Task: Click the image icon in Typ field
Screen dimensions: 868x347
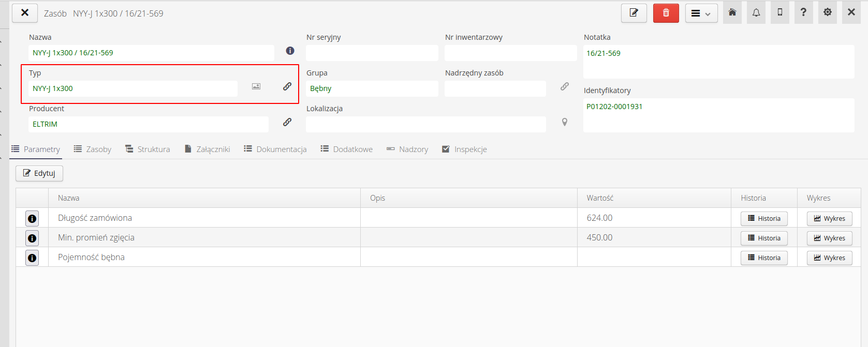Action: pyautogui.click(x=256, y=86)
